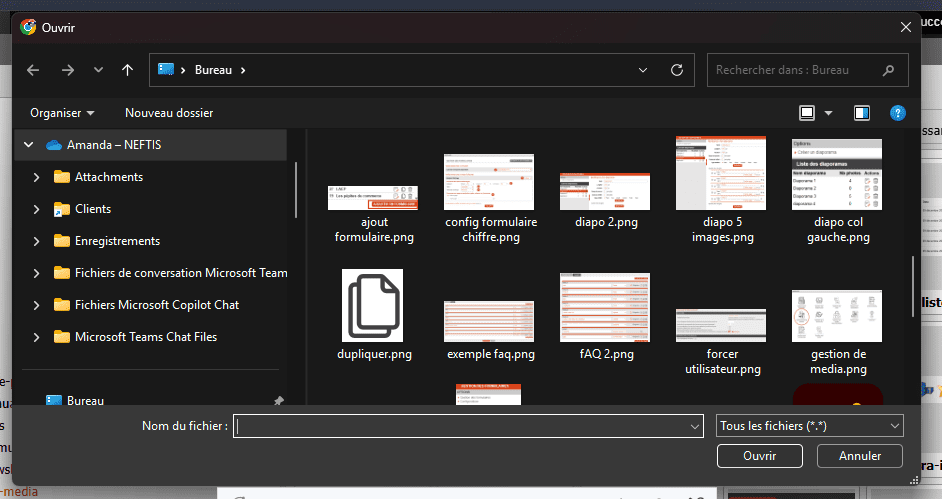Open recent locations dropdown arrow

(x=98, y=70)
